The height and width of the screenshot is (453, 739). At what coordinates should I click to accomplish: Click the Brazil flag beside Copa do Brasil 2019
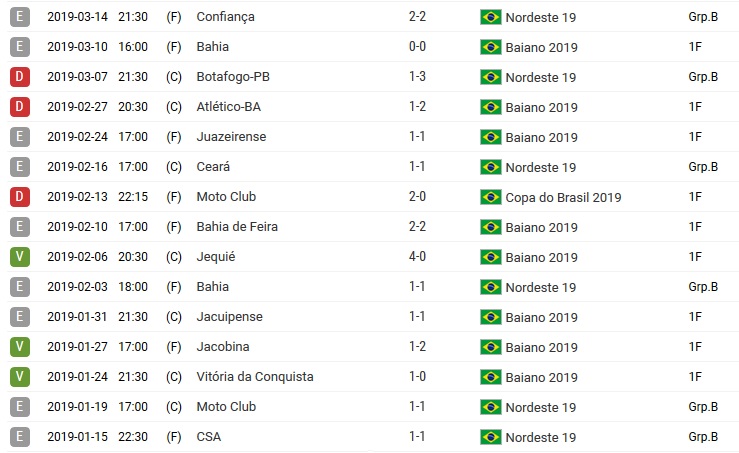[490, 197]
